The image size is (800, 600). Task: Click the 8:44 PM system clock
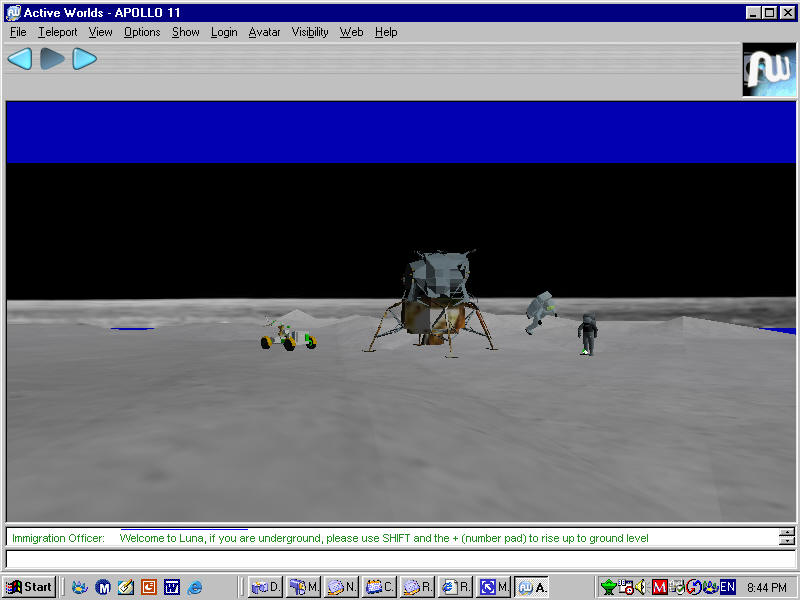coord(766,588)
